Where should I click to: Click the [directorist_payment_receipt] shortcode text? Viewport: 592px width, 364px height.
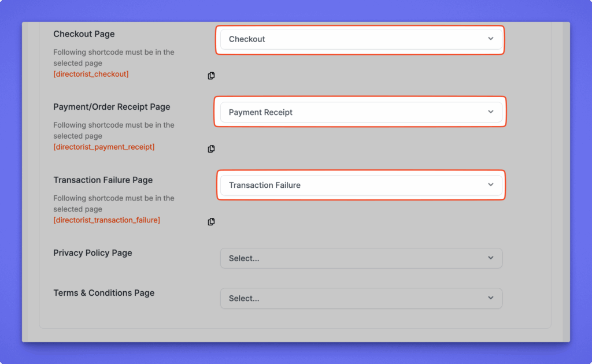103,147
